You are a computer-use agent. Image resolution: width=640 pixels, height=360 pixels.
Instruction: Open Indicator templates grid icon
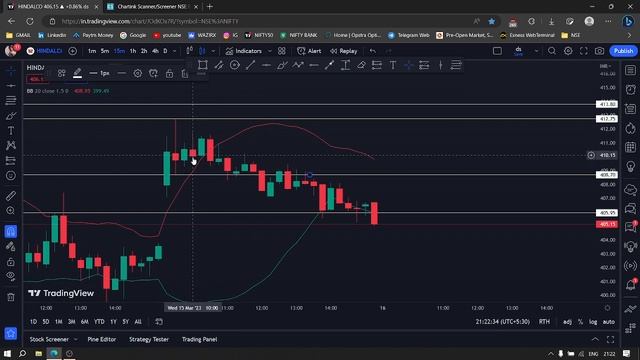[282, 51]
